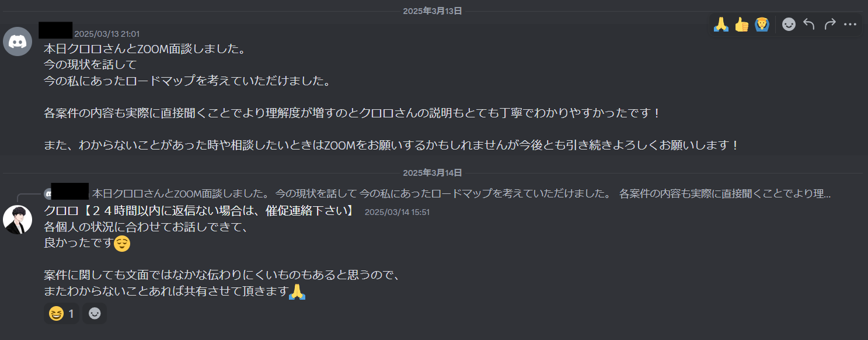
Task: Add a reaction beside the laughing emoji
Action: (95, 314)
